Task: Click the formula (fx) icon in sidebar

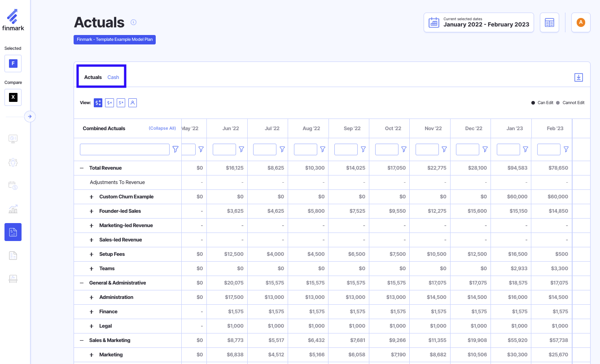Action: click(x=13, y=279)
